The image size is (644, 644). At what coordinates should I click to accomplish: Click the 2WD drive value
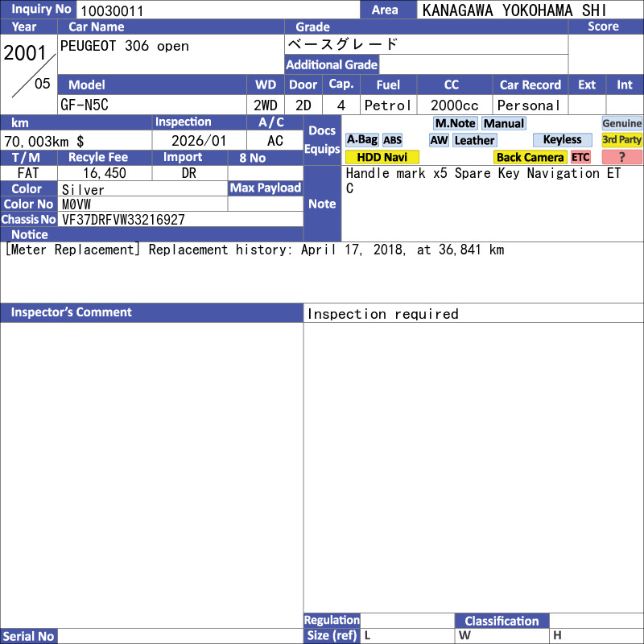coord(266,105)
